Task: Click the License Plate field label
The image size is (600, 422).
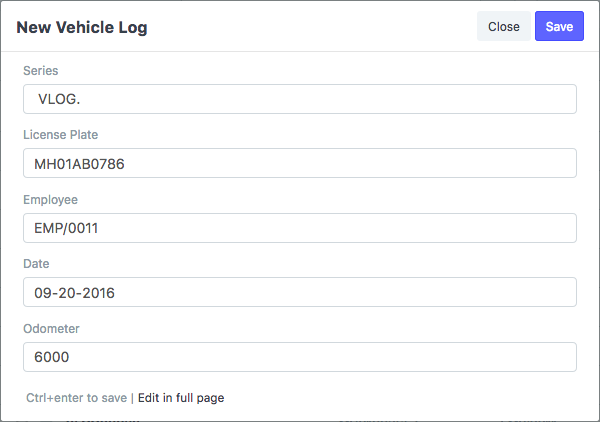Action: 60,135
